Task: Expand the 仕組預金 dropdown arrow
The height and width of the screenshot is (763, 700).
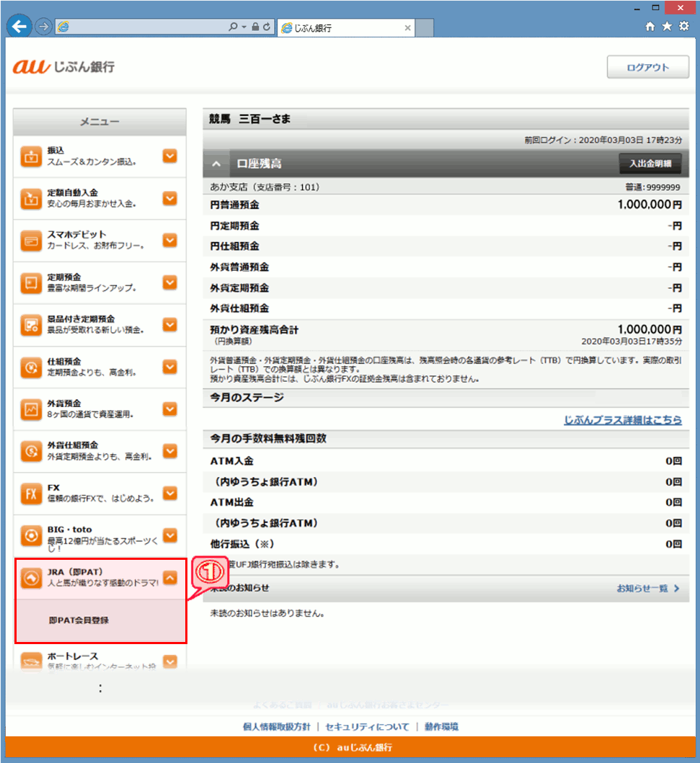Action: tap(170, 367)
